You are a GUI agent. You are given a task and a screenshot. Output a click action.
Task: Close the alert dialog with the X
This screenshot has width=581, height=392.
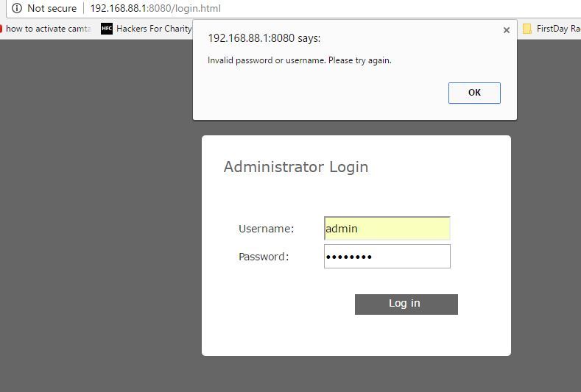(507, 30)
